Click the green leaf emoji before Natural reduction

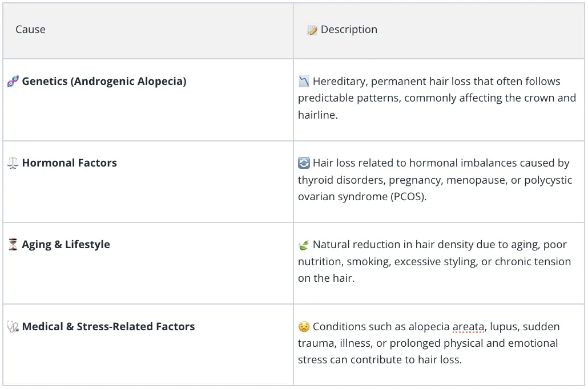304,245
